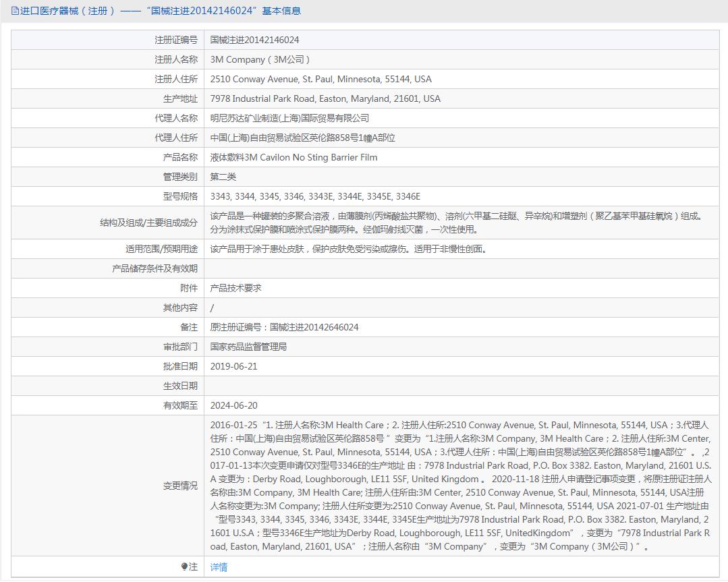Open the 详情 link in the 注 row
The width and height of the screenshot is (728, 582).
coord(219,567)
